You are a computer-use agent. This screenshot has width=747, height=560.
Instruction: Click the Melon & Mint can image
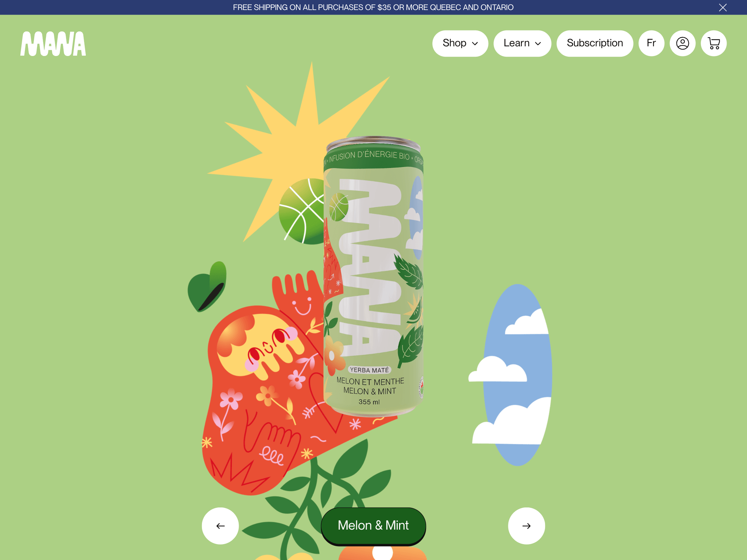coord(373,276)
